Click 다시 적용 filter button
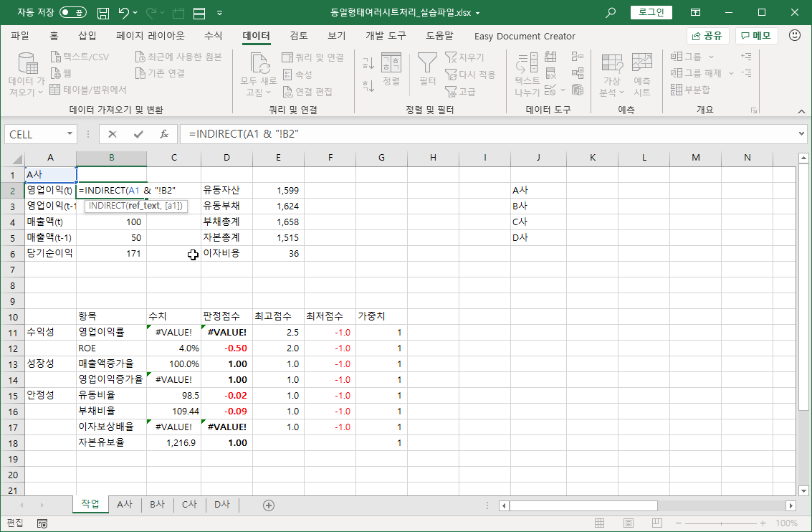 tap(470, 74)
